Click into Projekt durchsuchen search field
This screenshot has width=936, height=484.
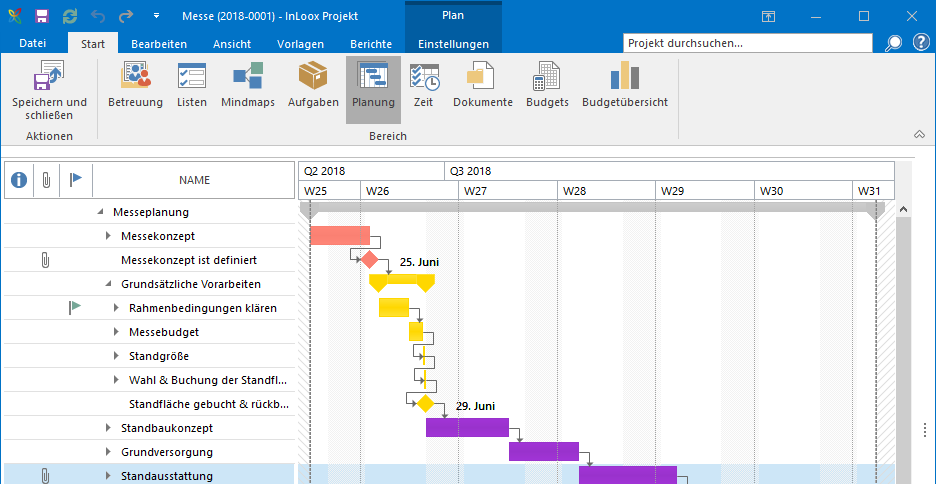(747, 43)
